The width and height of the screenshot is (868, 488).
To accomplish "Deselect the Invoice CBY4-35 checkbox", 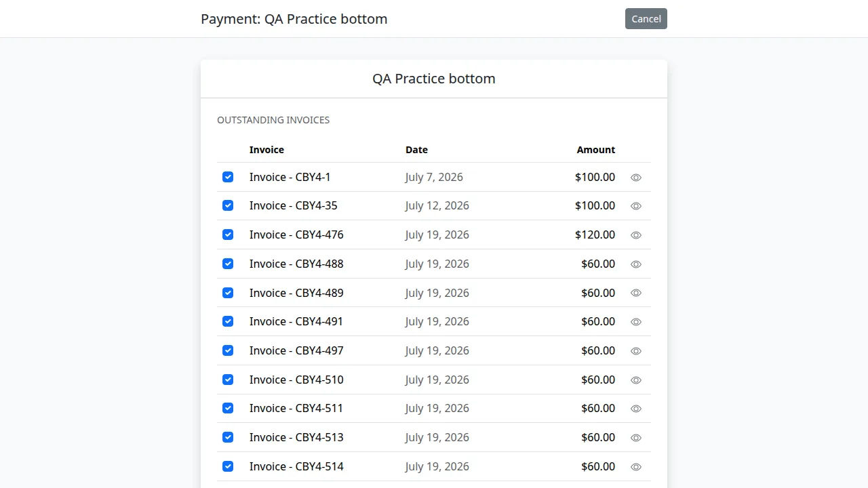I will (228, 205).
